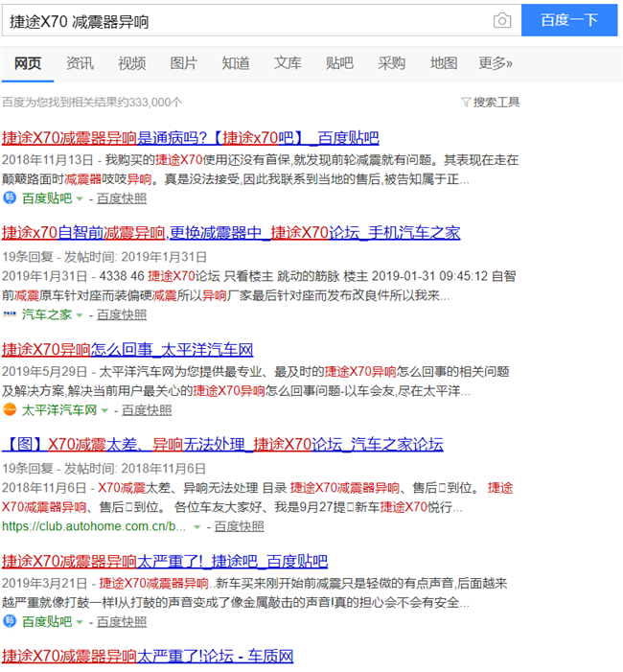623x672 pixels.
Task: Switch to the 文库 tab
Action: click(x=288, y=63)
